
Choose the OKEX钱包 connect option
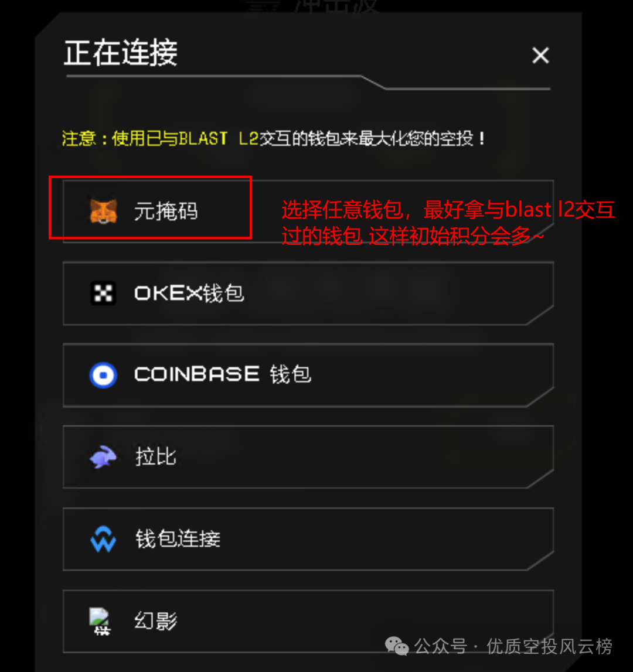click(308, 293)
